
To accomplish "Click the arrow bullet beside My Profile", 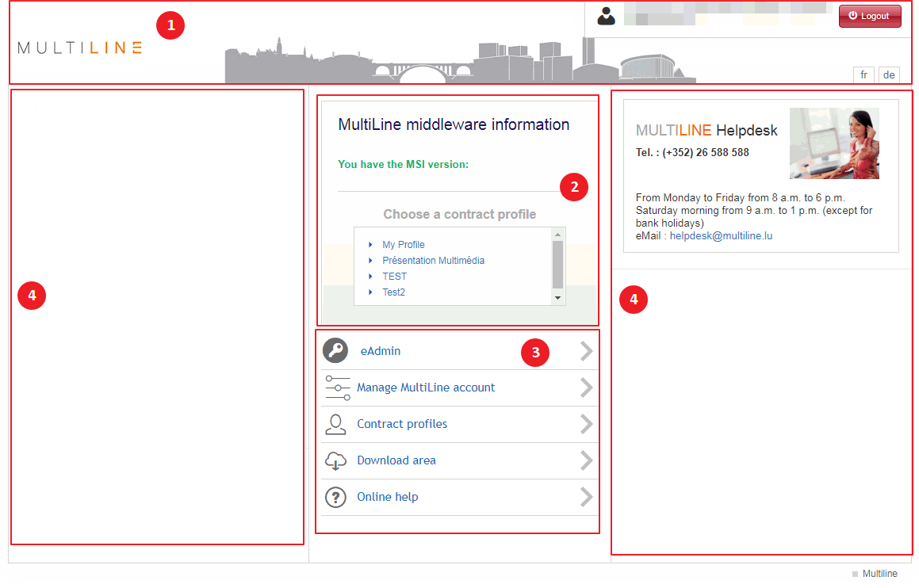I will (x=370, y=245).
